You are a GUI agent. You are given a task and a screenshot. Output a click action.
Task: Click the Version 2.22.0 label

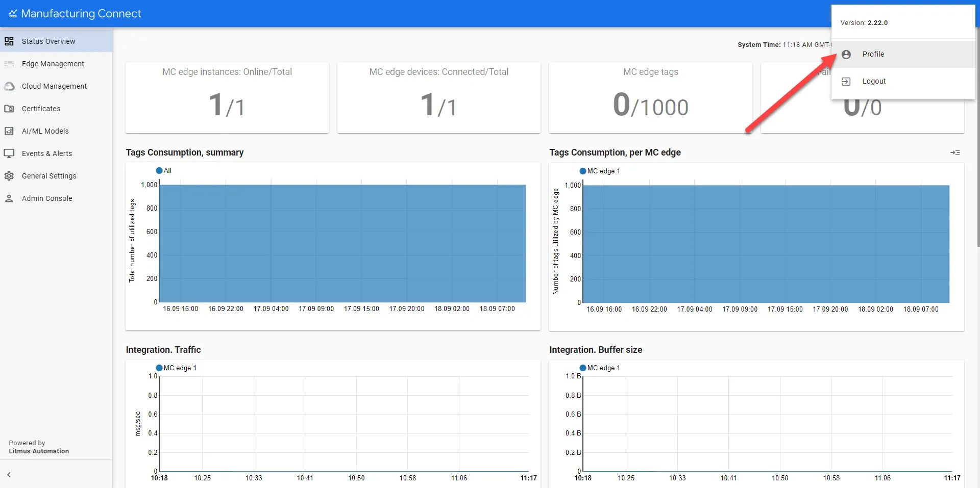tap(864, 23)
